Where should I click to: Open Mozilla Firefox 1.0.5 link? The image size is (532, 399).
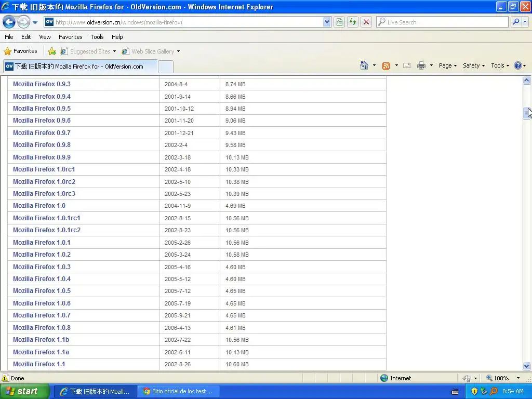point(42,291)
